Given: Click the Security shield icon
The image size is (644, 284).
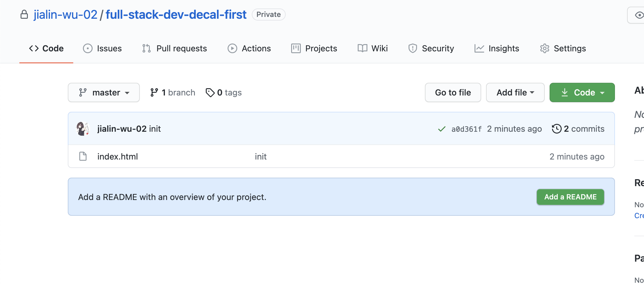Looking at the screenshot, I should tap(413, 48).
